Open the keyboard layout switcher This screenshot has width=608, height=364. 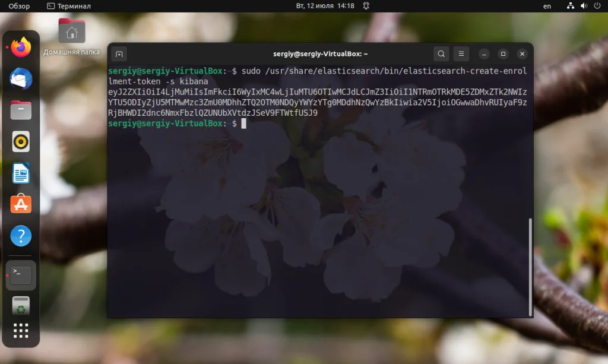point(547,6)
